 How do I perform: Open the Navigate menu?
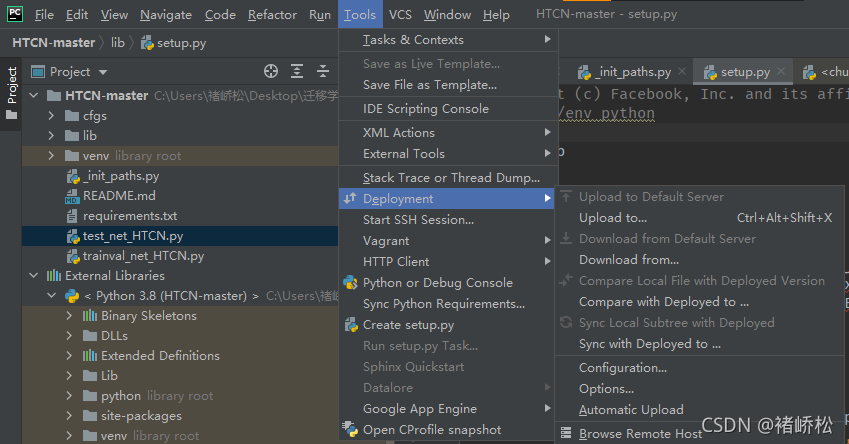166,15
